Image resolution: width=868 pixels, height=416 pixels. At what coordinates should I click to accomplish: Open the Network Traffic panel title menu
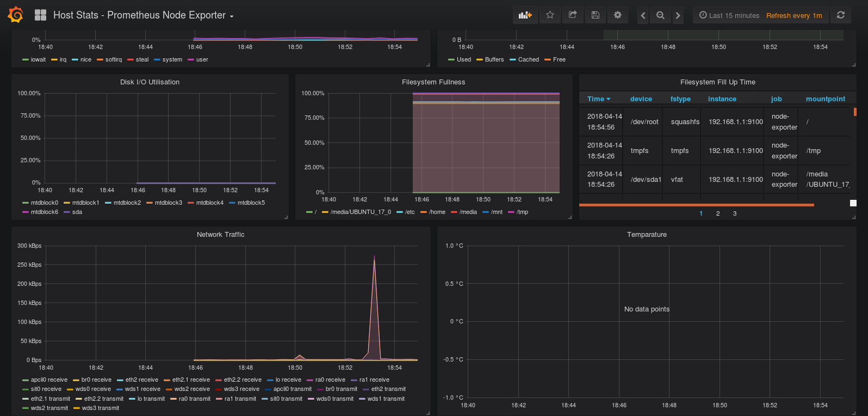(220, 235)
